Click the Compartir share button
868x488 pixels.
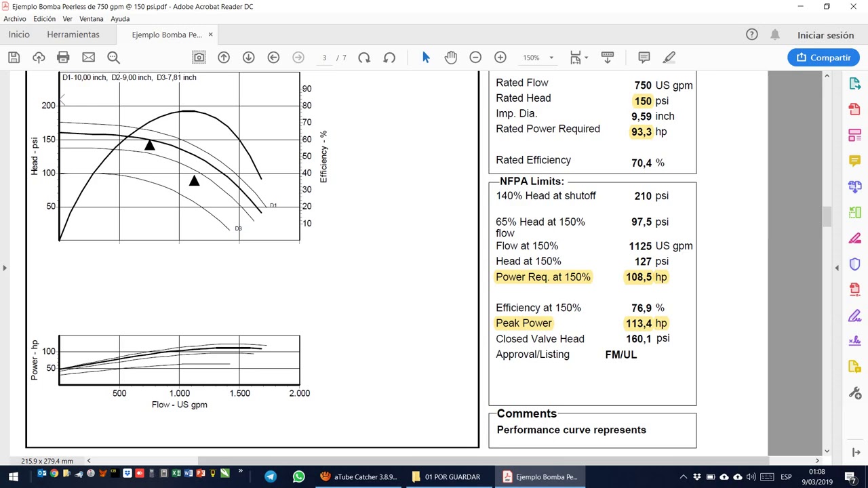pyautogui.click(x=823, y=58)
